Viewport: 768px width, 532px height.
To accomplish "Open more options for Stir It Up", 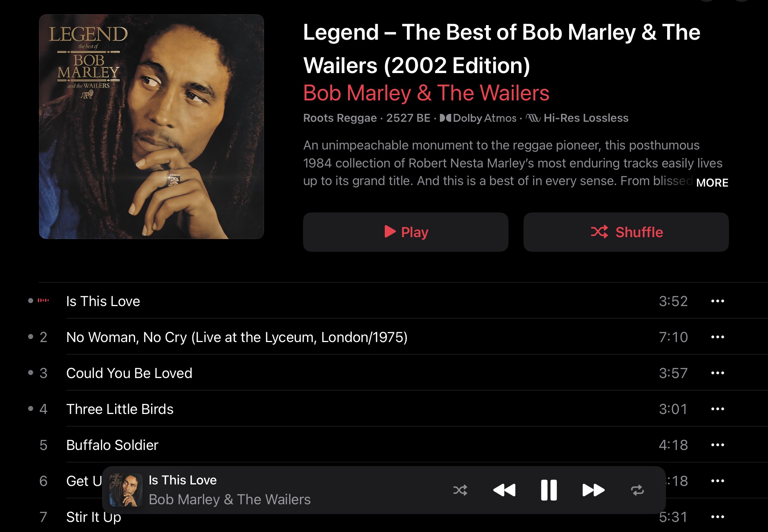I will click(717, 517).
